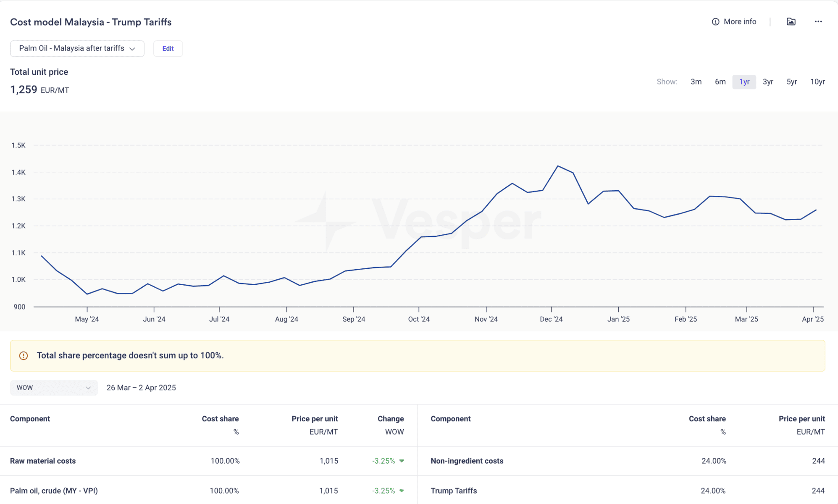Image resolution: width=838 pixels, height=504 pixels.
Task: Open the three-dot options menu
Action: click(818, 22)
